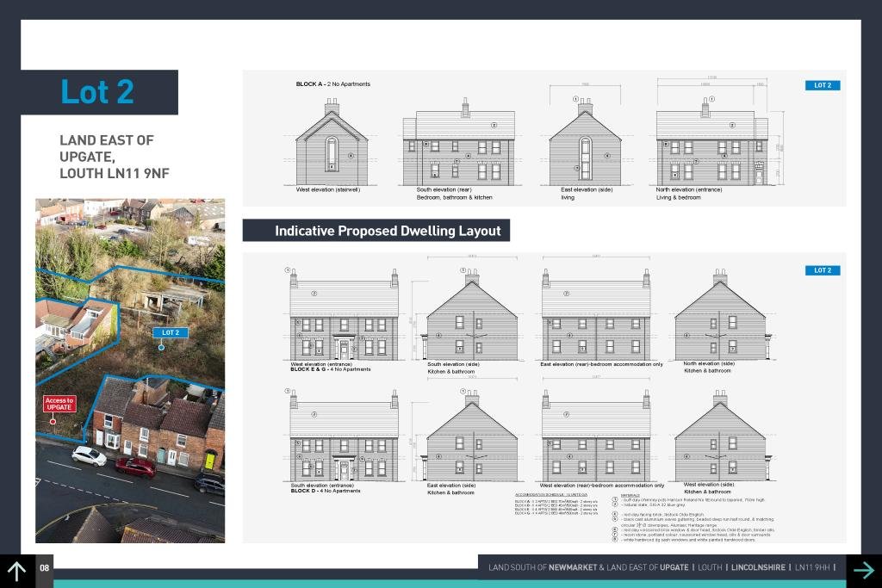This screenshot has width=882, height=588.
Task: Click the up arrow icon in footer
Action: point(17,570)
